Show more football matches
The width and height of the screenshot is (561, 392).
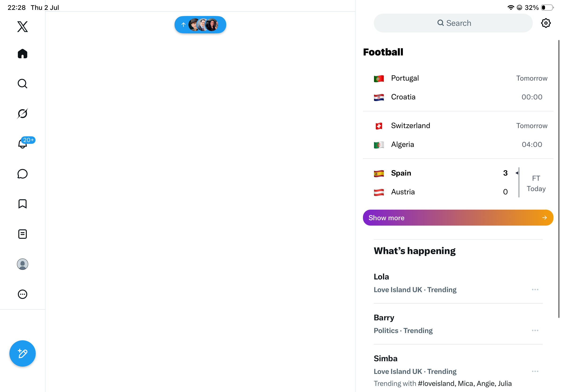coord(458,218)
